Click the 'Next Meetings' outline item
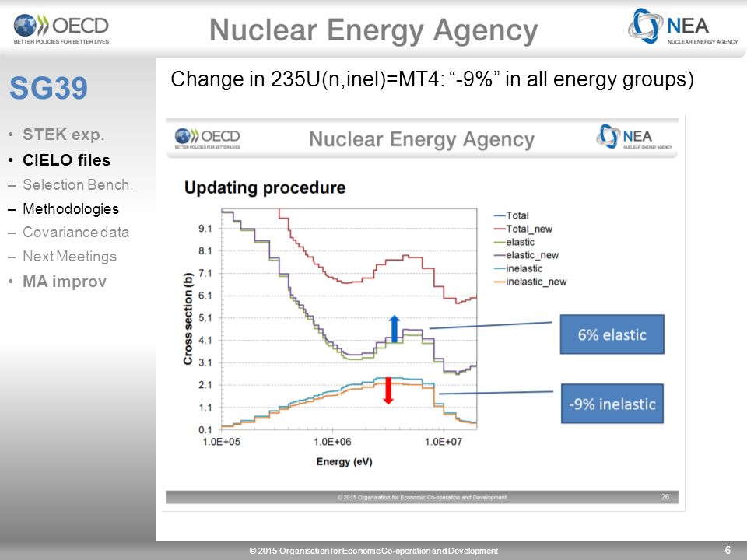Viewport: 747px width, 560px height. 69,256
